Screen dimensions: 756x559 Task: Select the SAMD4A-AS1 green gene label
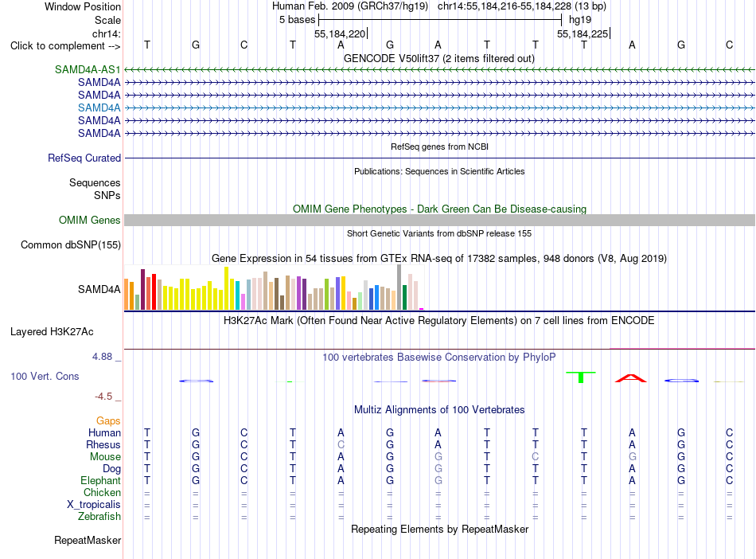coord(88,69)
